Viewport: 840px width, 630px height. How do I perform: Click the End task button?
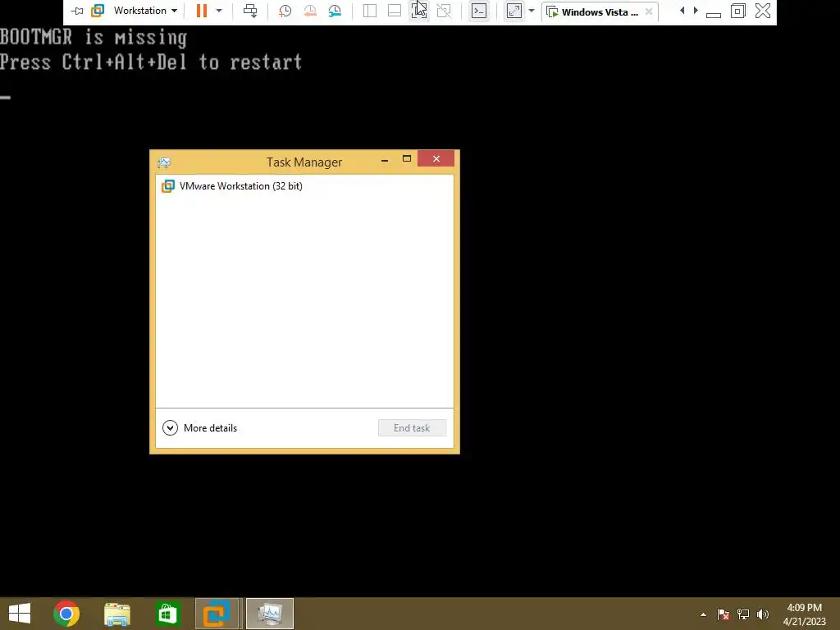[x=412, y=427]
